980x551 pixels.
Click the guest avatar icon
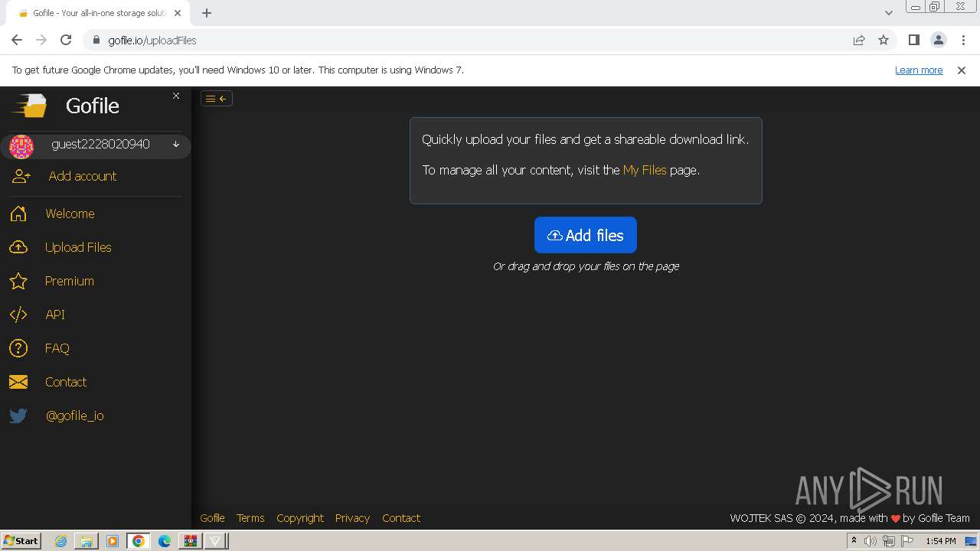click(21, 145)
